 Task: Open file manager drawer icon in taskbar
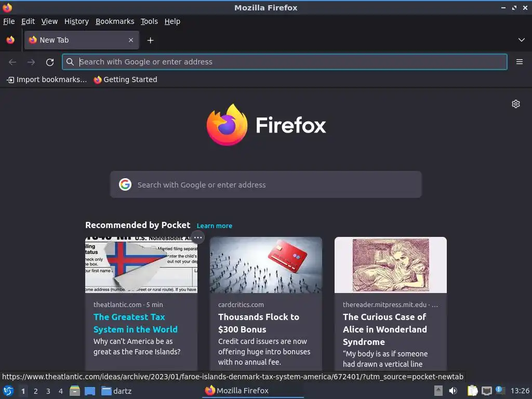coord(75,391)
